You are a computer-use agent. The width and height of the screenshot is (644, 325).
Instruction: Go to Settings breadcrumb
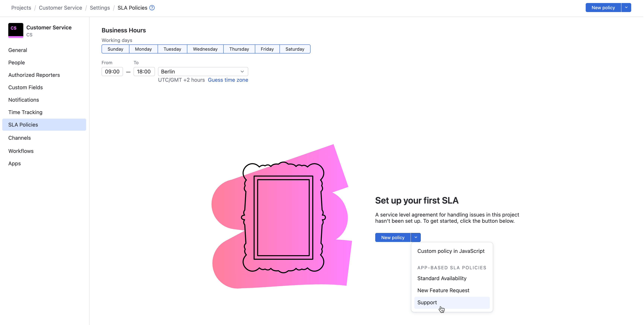pyautogui.click(x=100, y=8)
